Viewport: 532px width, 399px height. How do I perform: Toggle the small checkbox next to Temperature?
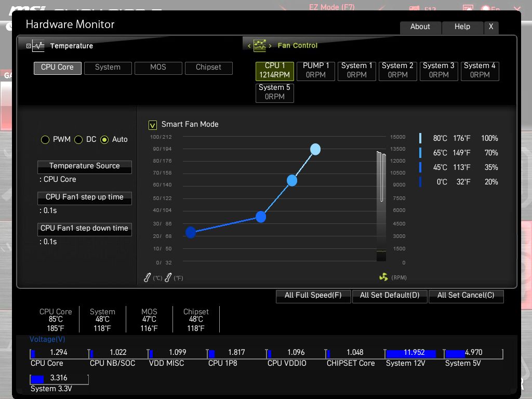coord(29,46)
